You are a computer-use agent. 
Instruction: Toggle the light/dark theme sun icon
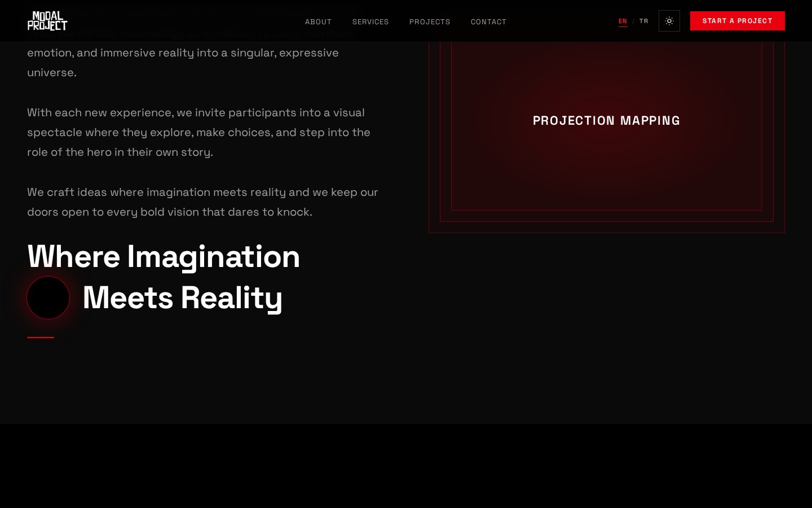coord(669,21)
